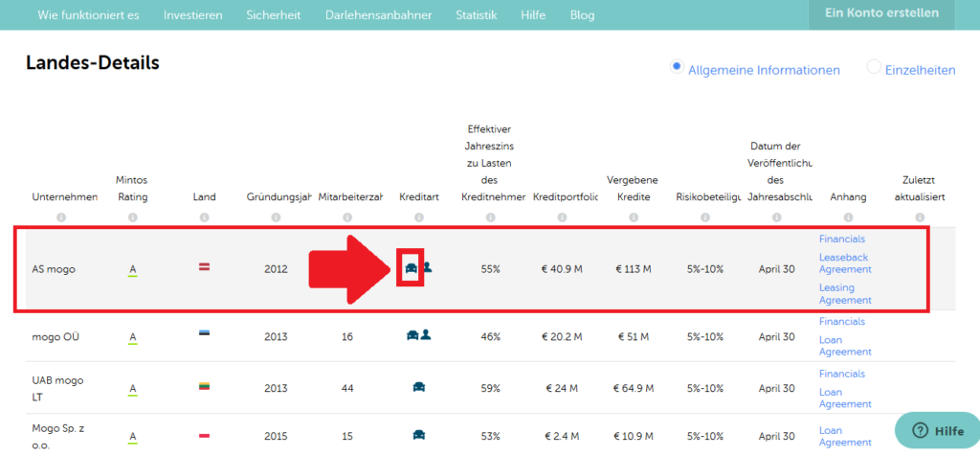Click info icon under Datum der Veröffentlichung column
This screenshot has width=980, height=456.
(777, 217)
